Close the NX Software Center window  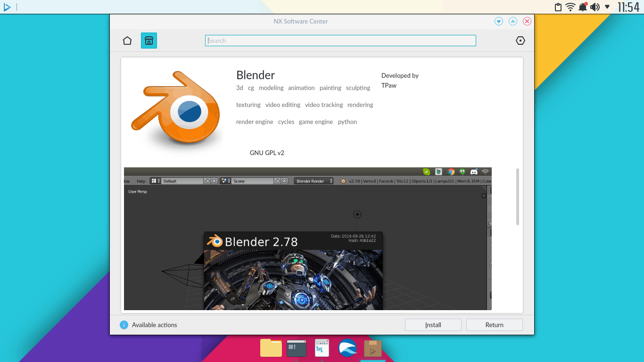click(527, 21)
